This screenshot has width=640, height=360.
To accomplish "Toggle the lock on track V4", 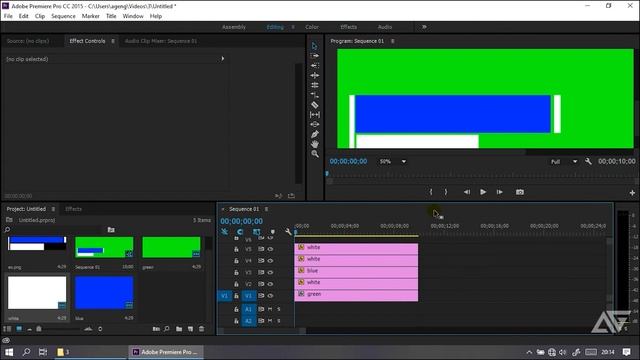I will point(236,260).
